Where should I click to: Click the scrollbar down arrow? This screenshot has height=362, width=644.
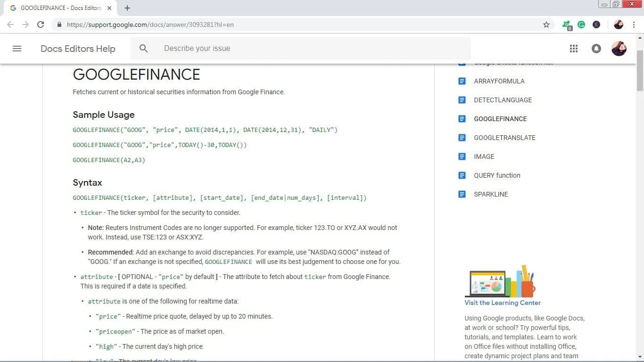(x=640, y=357)
